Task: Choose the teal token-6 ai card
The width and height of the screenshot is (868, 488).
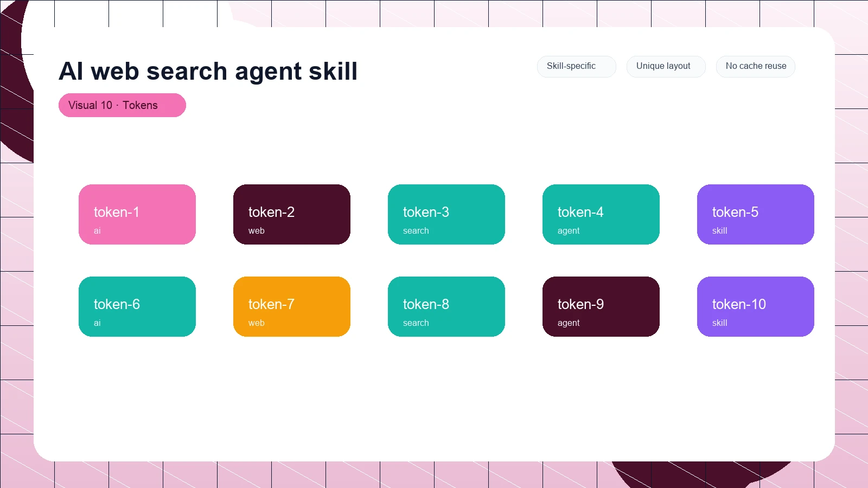Action: (x=137, y=306)
